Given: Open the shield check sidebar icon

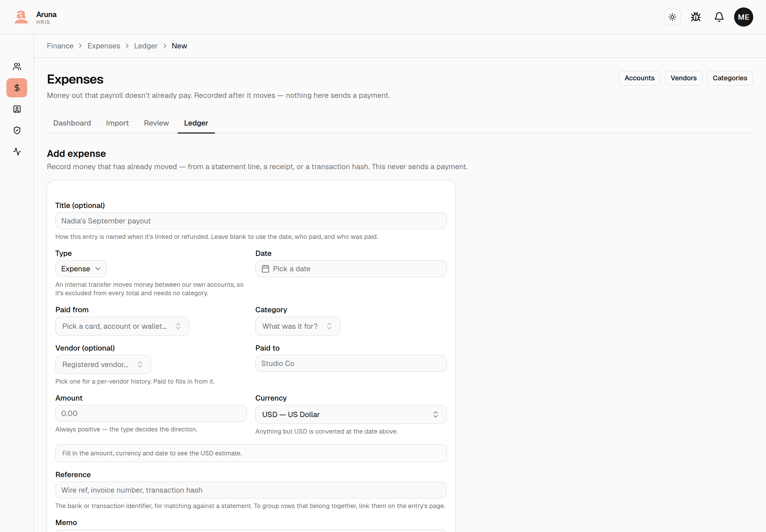Looking at the screenshot, I should click(x=17, y=130).
